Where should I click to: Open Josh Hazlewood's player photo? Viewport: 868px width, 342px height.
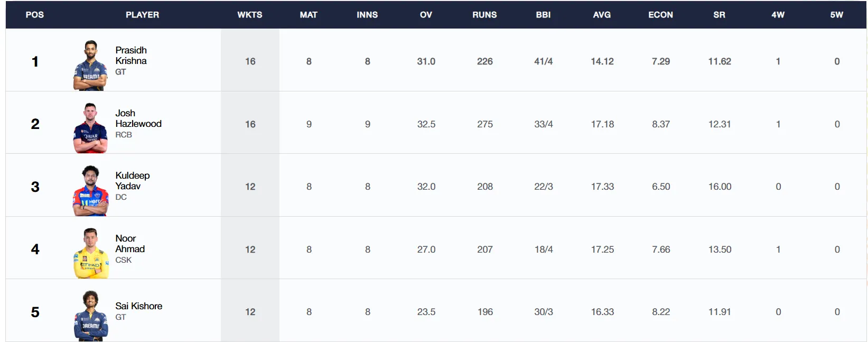tap(90, 128)
